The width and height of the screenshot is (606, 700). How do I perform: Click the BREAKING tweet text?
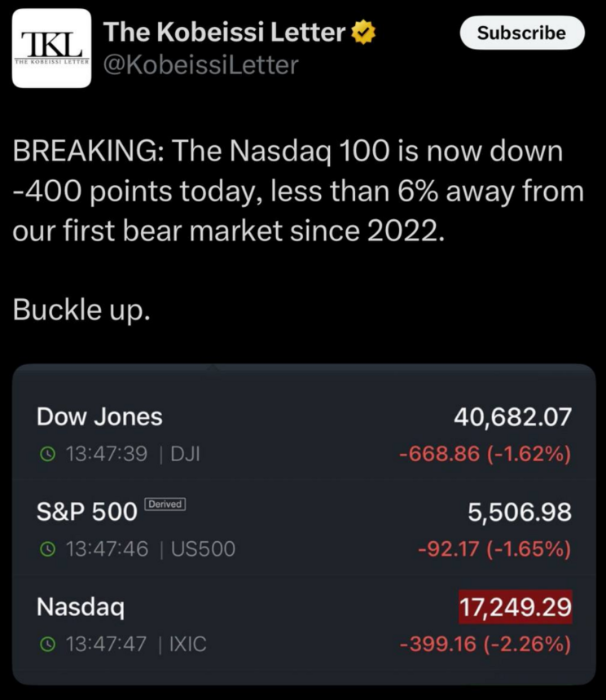[x=298, y=192]
